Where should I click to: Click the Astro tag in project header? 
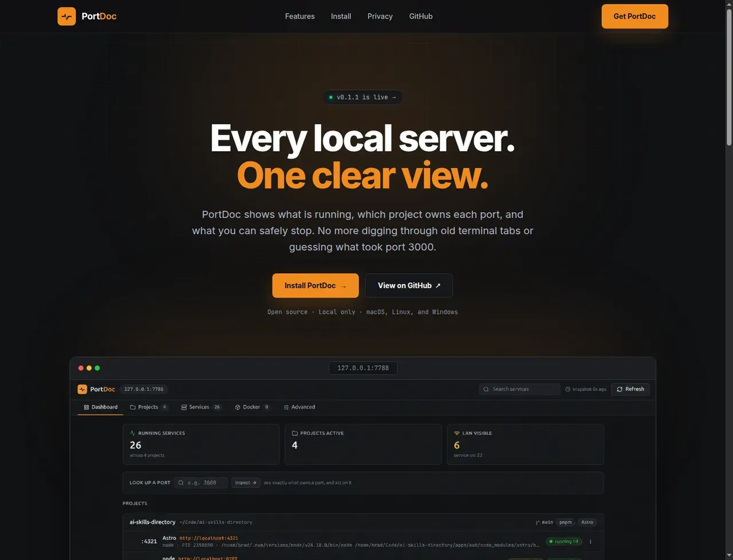click(588, 522)
